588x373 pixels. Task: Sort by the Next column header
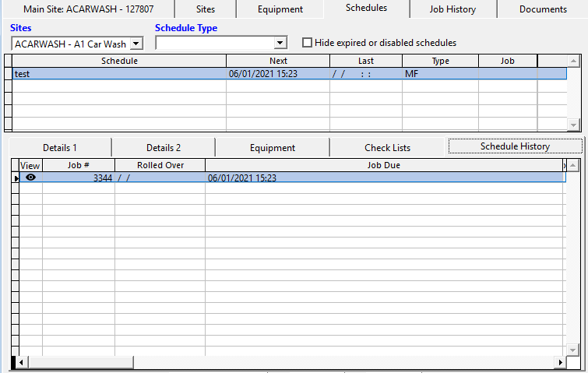(x=278, y=61)
